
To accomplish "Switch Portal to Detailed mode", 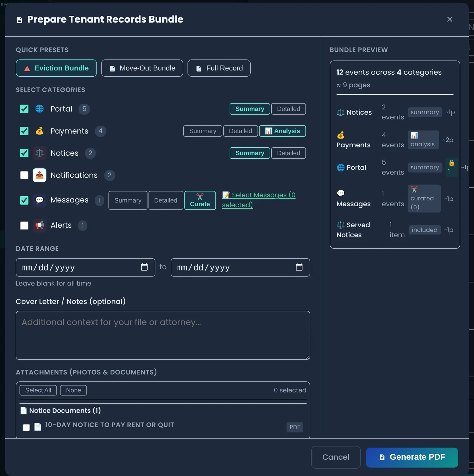I will [x=289, y=109].
